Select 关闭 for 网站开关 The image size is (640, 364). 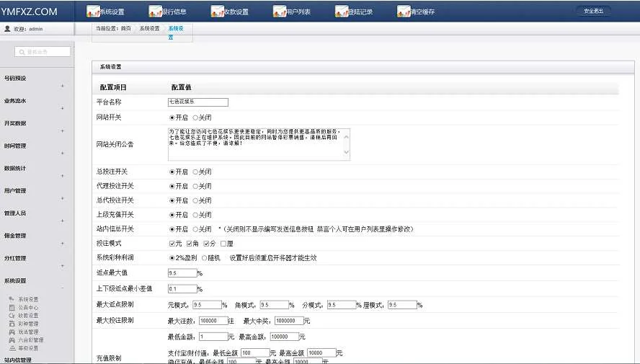195,117
